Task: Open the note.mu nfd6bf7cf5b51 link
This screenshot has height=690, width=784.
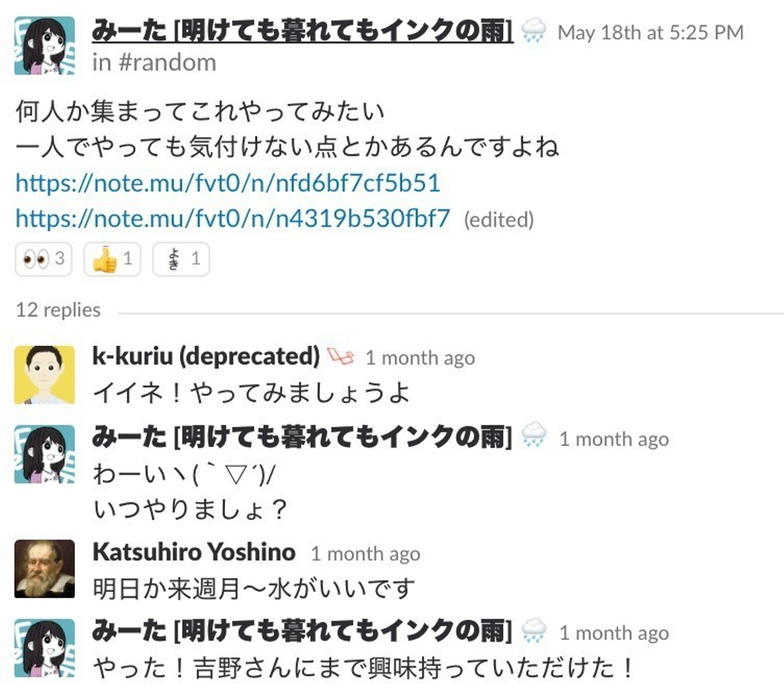Action: tap(228, 183)
